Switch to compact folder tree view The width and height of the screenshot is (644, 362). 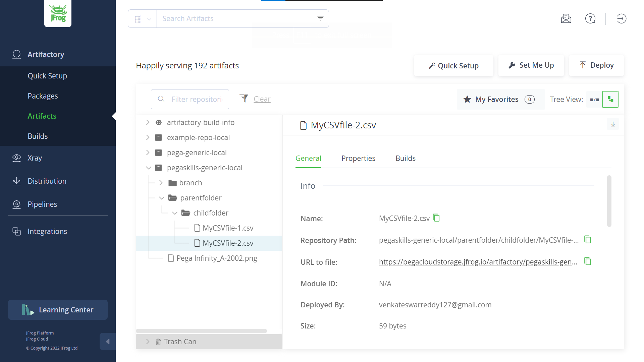pos(594,100)
